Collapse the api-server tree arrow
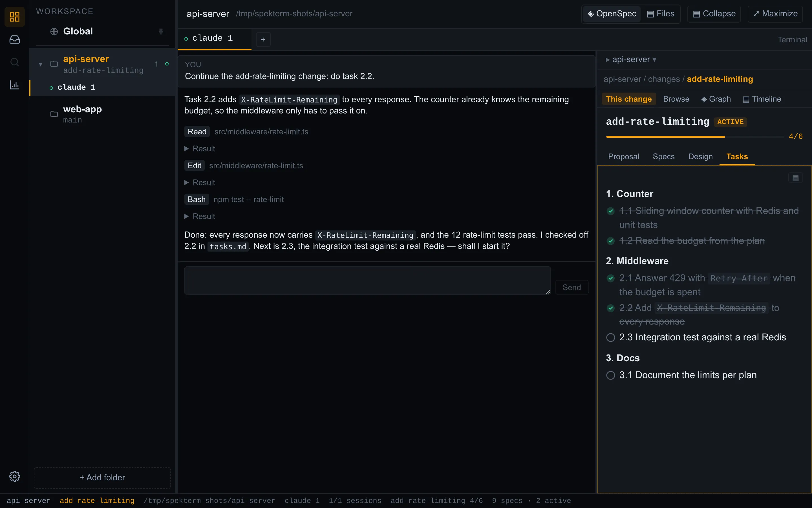The image size is (812, 508). pos(40,64)
